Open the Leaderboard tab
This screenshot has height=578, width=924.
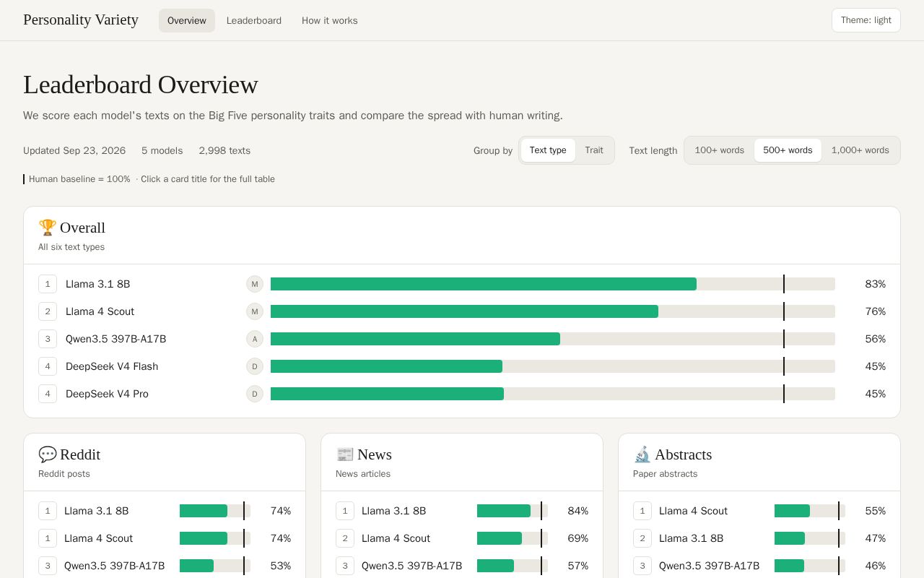(x=254, y=20)
